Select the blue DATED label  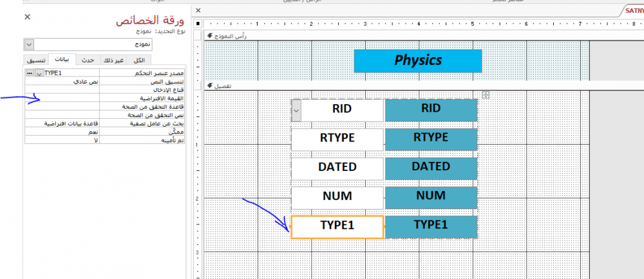[x=431, y=168]
